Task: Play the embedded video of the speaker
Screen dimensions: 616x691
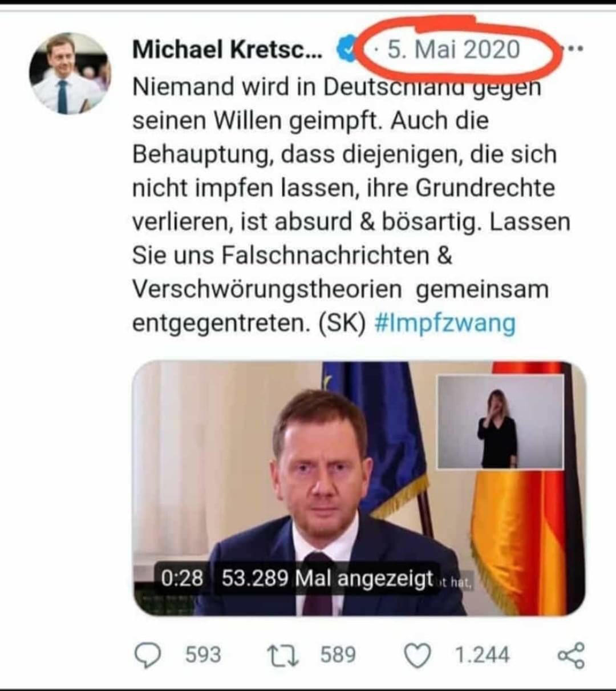Action: point(359,488)
